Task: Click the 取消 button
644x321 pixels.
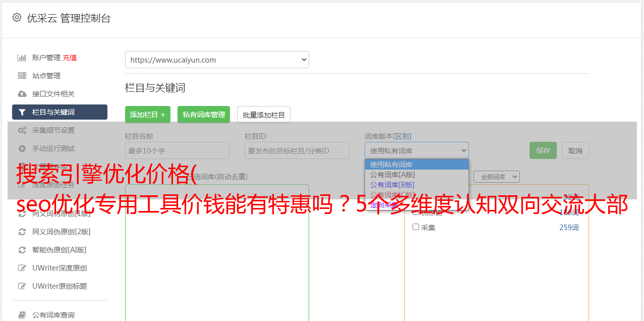Action: [x=575, y=150]
